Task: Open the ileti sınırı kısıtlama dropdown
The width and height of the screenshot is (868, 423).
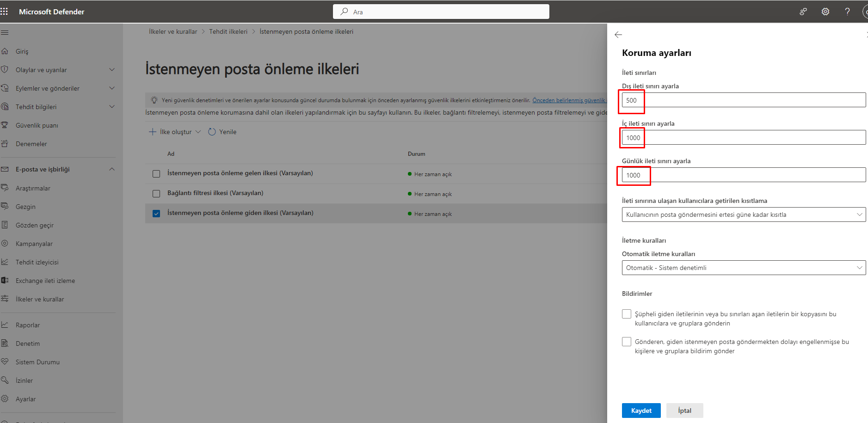Action: (x=743, y=215)
